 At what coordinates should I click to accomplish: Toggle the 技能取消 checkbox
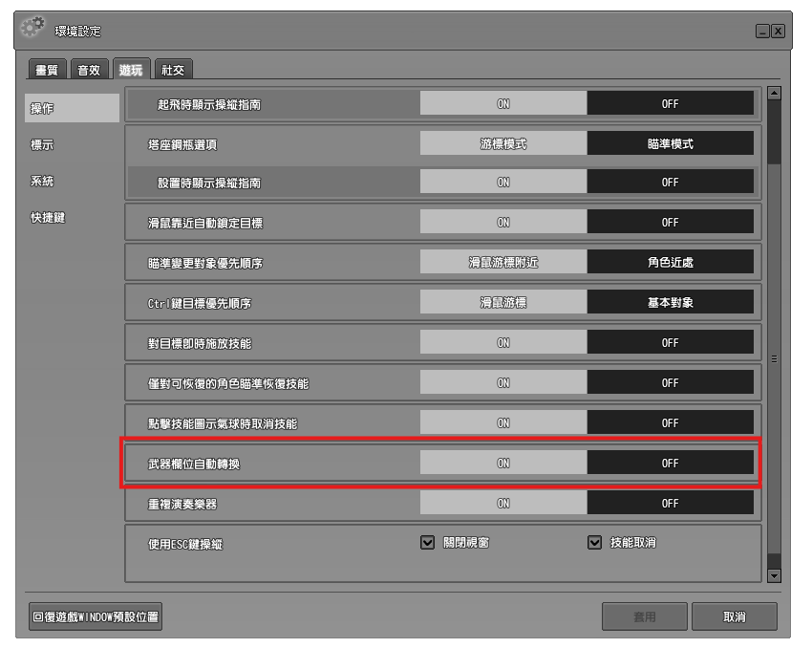click(x=594, y=542)
